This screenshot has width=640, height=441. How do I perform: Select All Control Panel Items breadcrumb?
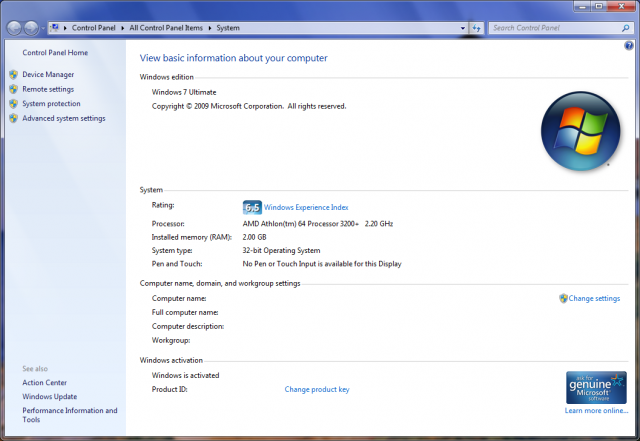[x=166, y=28]
